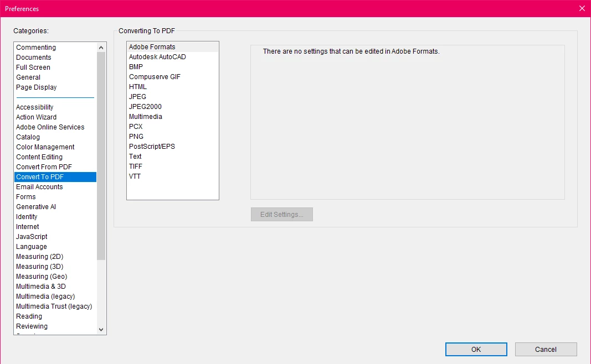Select Full Screen in Categories
This screenshot has height=364, width=591.
tap(55, 67)
